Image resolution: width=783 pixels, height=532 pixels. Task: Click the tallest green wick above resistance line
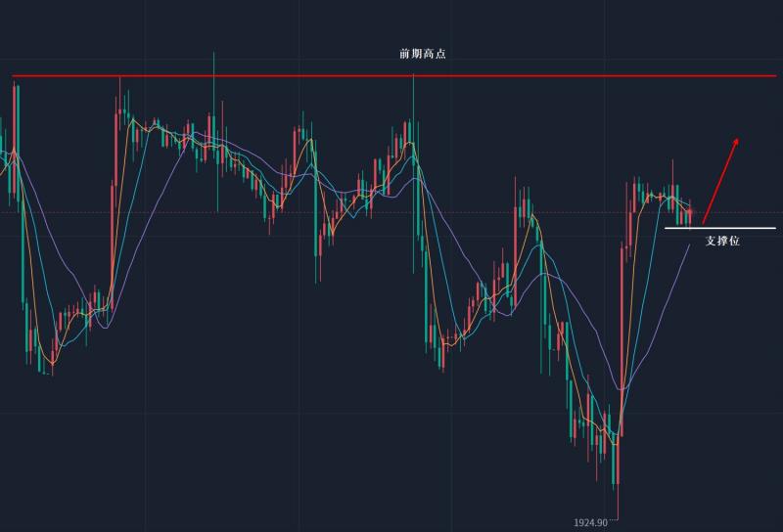[213, 61]
